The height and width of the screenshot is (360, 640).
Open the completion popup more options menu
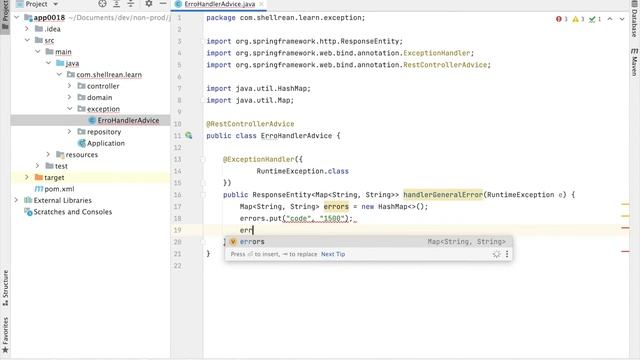point(507,254)
